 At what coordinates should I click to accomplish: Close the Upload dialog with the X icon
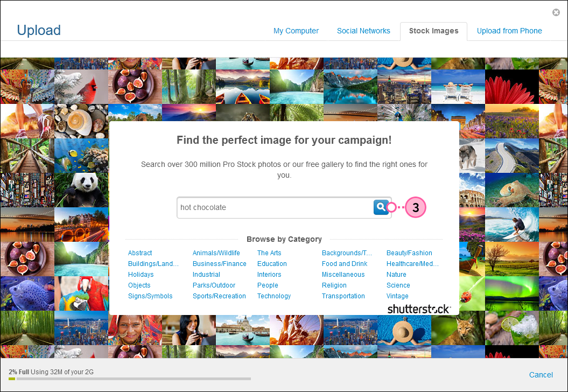tap(556, 12)
